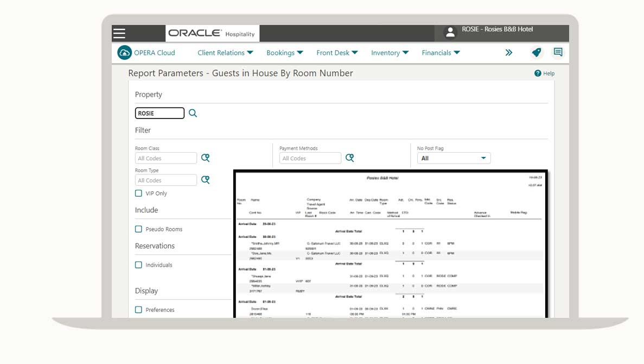Click the OPERA Cloud home icon
This screenshot has height=364, width=644.
(125, 53)
